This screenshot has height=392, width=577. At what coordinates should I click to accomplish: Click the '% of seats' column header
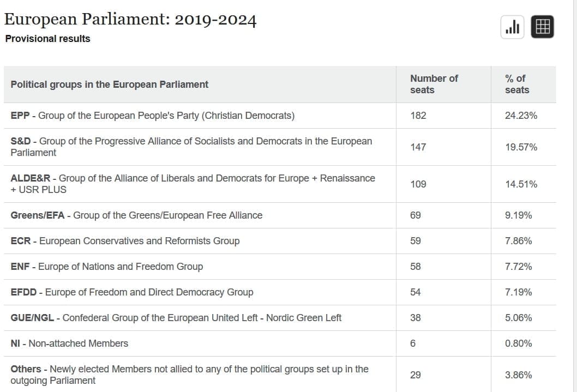516,84
